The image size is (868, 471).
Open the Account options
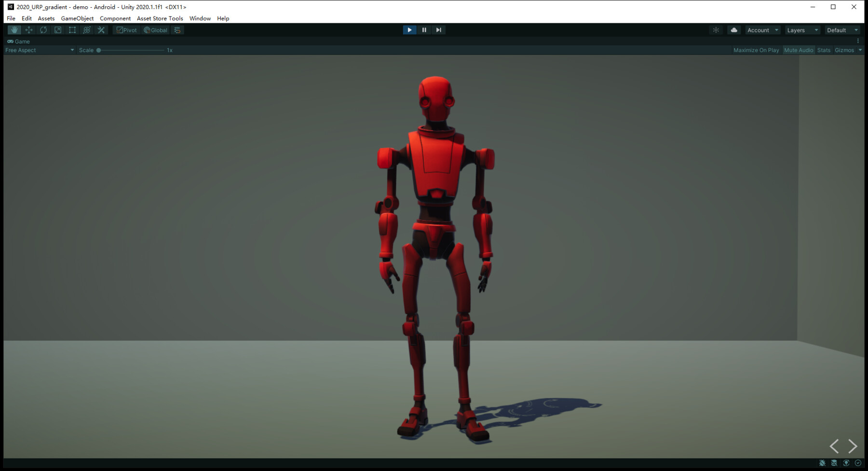pos(762,29)
